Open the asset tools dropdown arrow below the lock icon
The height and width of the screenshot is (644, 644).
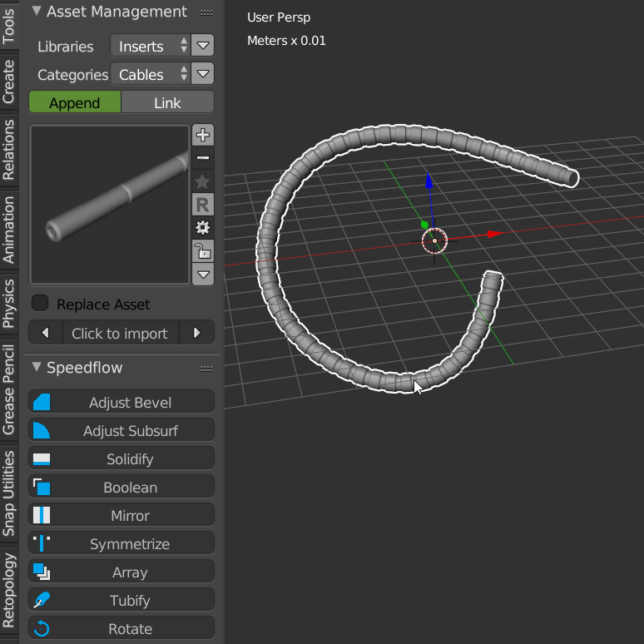click(x=203, y=274)
